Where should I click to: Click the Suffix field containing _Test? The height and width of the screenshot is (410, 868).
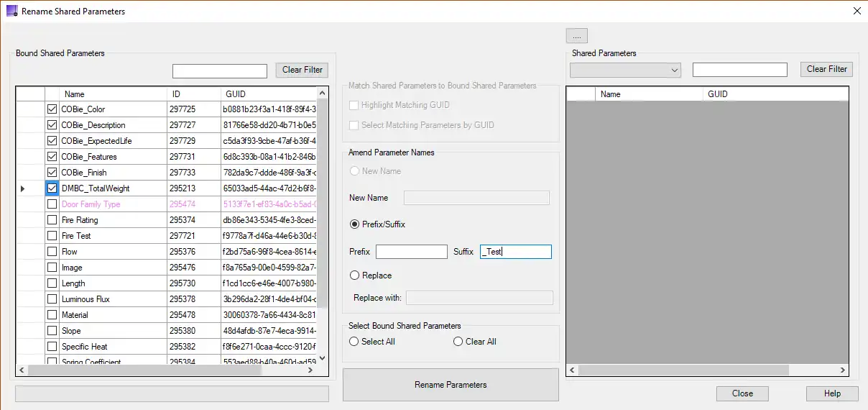click(x=515, y=252)
